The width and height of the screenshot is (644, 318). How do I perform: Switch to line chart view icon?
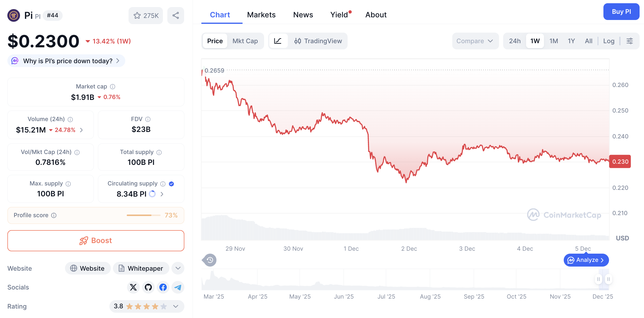(x=278, y=41)
